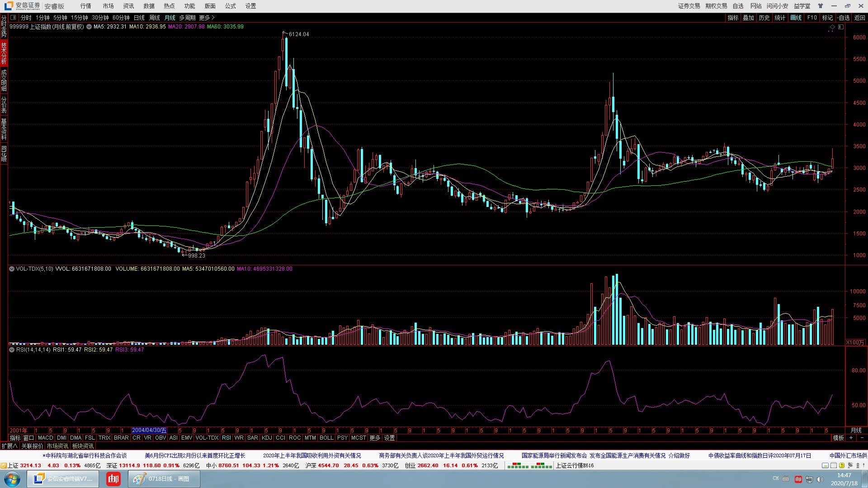Click the network tray icon
868x488 pixels.
pyautogui.click(x=809, y=479)
